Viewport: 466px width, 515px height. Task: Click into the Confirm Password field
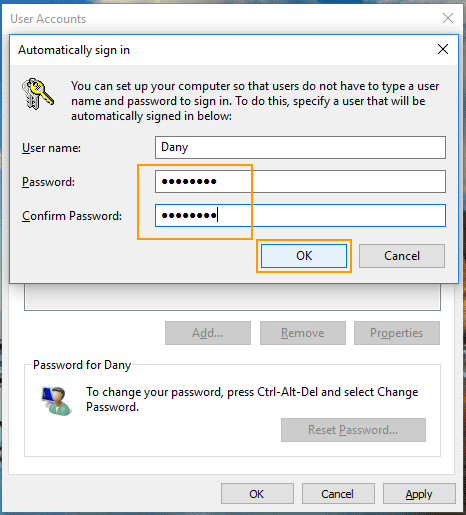point(300,216)
